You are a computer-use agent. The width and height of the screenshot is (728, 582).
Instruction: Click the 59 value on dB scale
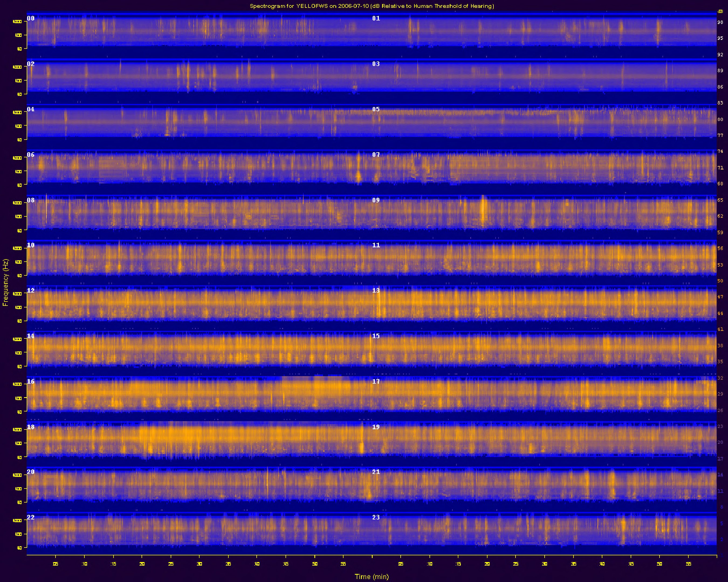[720, 233]
